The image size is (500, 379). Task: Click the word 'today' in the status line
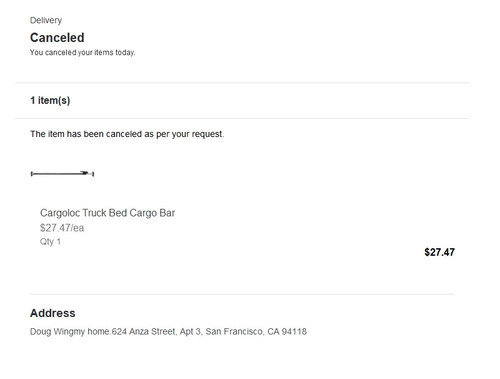point(125,53)
